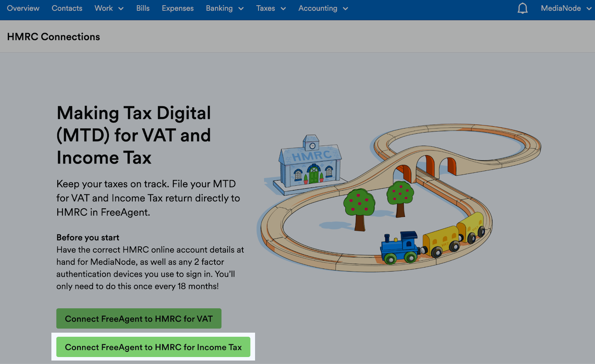
Task: Expand the Taxes dropdown chevron
Action: (x=283, y=9)
